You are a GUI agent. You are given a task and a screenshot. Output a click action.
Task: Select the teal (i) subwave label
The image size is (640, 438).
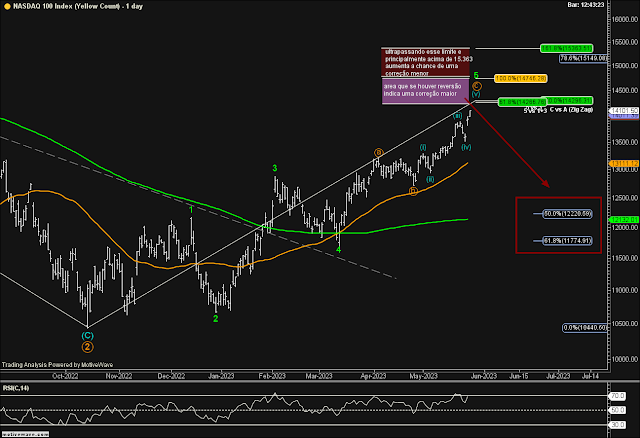pos(423,147)
